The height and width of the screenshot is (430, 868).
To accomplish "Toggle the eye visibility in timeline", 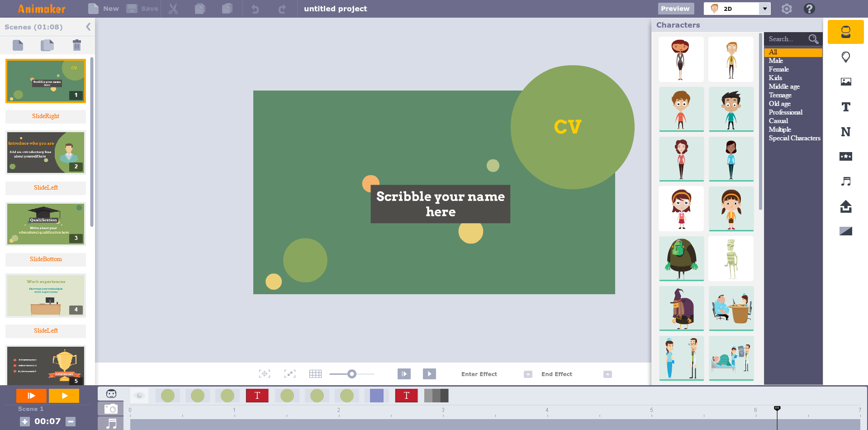I will click(139, 396).
